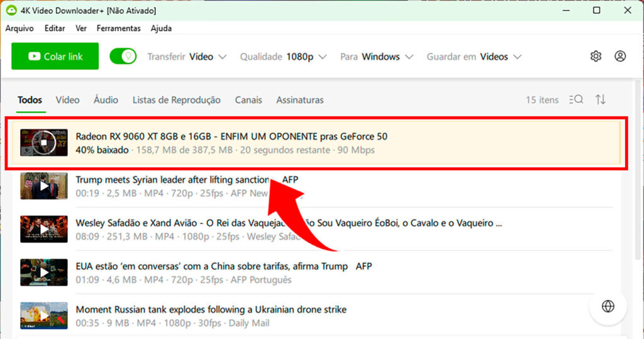Screen dimensions: 644x339
Task: Select the Wesley Safadão e Xand Avião title
Action: click(289, 223)
